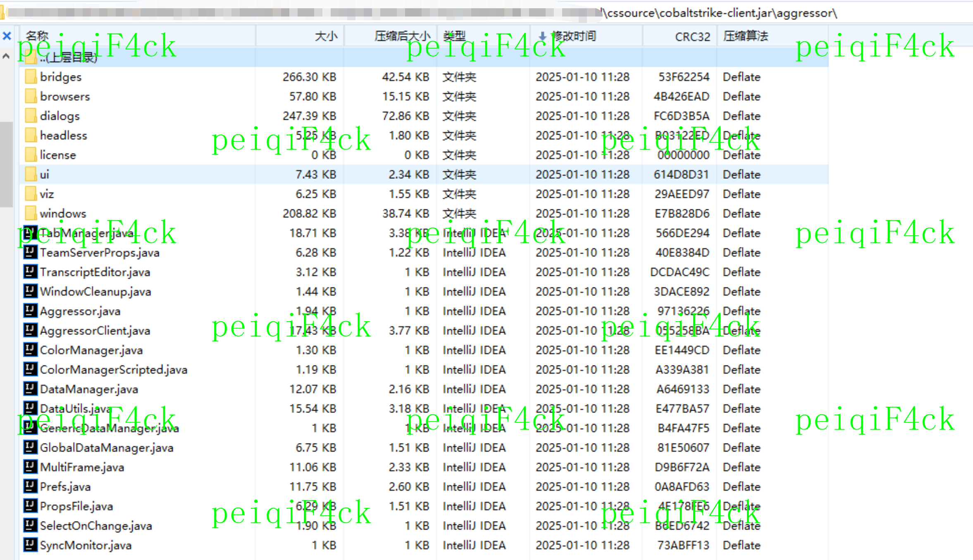Select file ColorManagerScripted.java
Viewport: 973px width, 560px height.
(x=114, y=370)
